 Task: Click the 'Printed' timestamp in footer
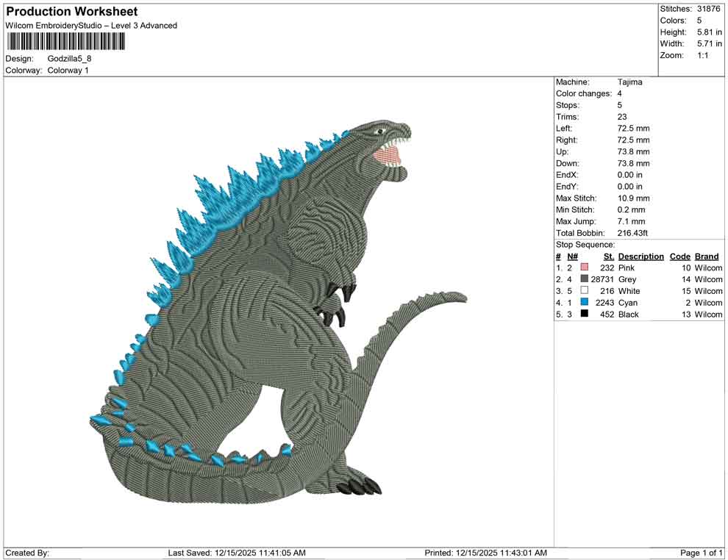[485, 553]
